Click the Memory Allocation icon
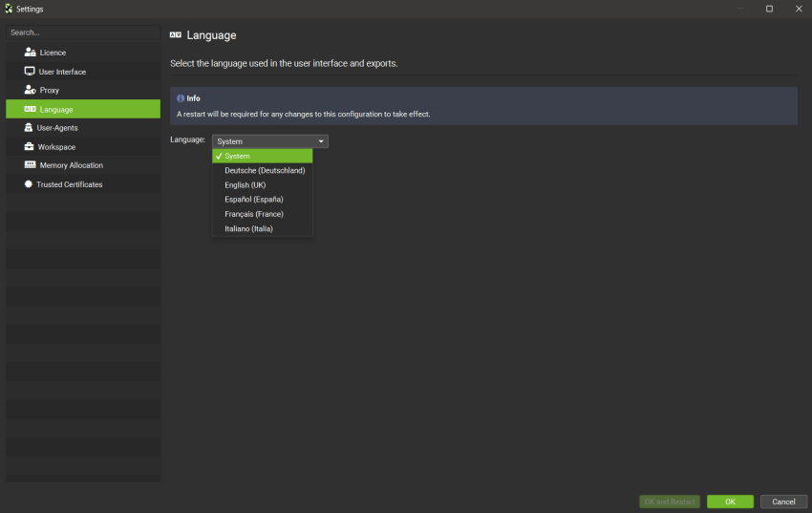This screenshot has height=513, width=812. click(x=31, y=165)
